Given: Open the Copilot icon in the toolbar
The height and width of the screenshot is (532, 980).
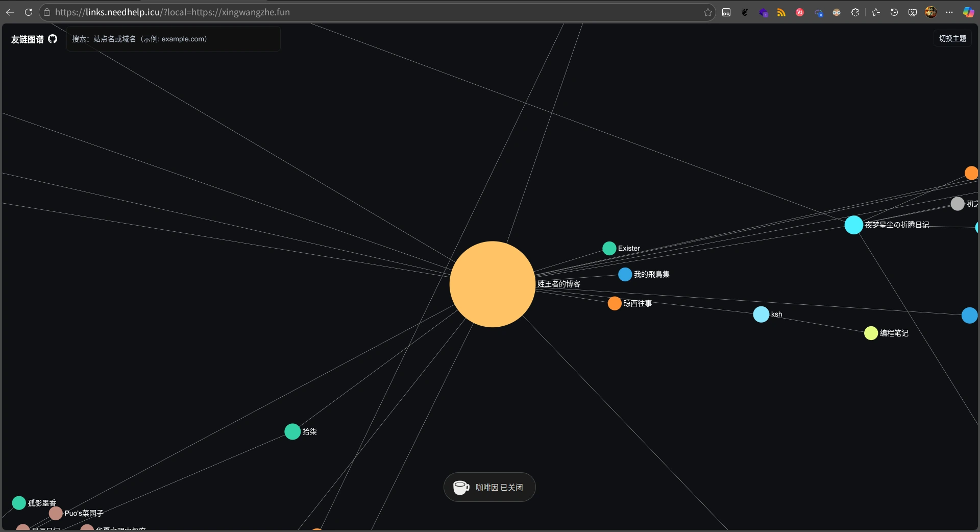Looking at the screenshot, I should (968, 12).
